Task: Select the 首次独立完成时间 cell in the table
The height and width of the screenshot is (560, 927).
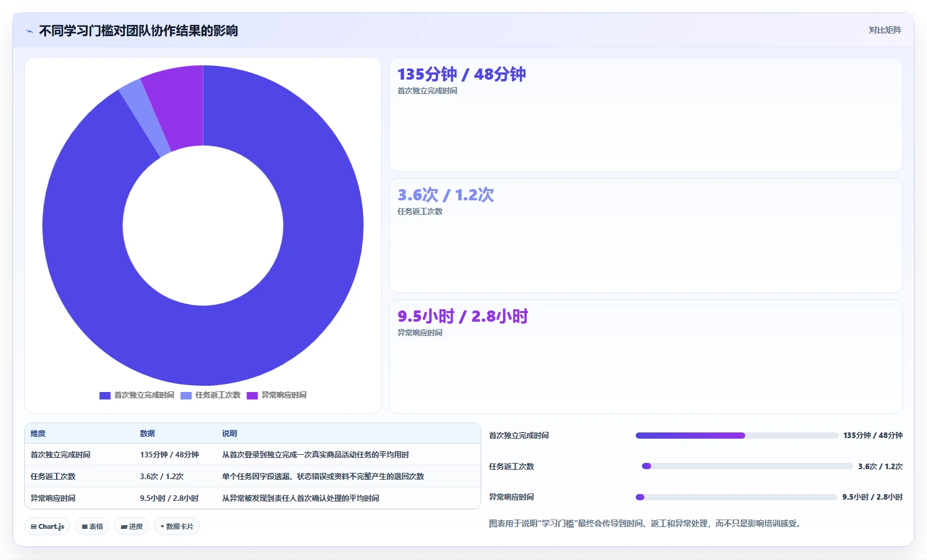Action: pos(60,455)
